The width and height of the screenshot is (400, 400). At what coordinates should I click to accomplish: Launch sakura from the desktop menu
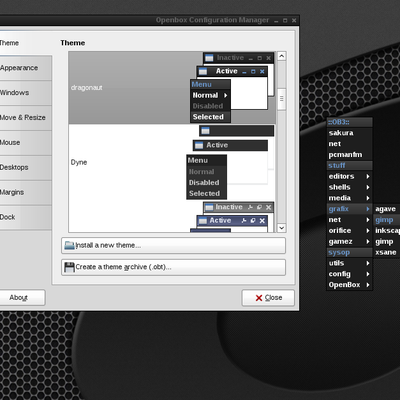tap(349, 133)
